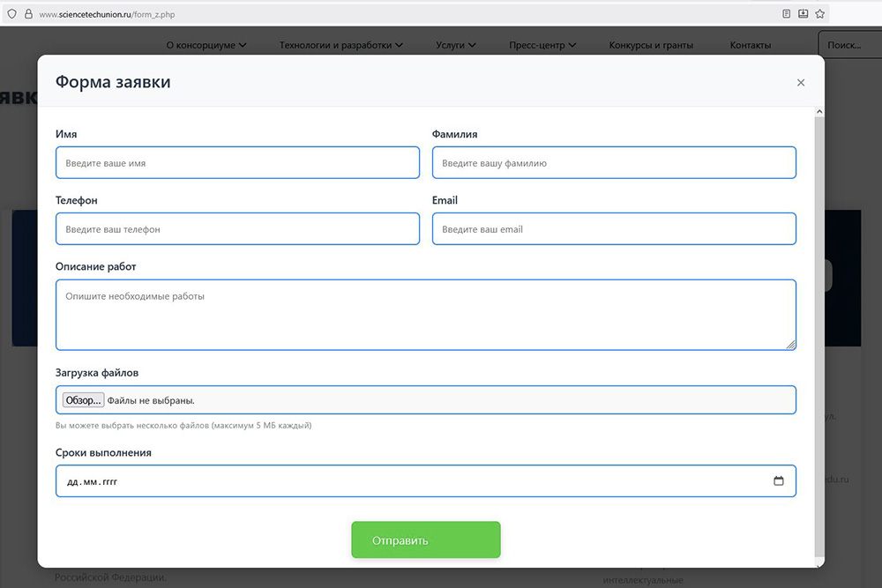
Task: Open the Услуги dropdown menu
Action: point(456,45)
